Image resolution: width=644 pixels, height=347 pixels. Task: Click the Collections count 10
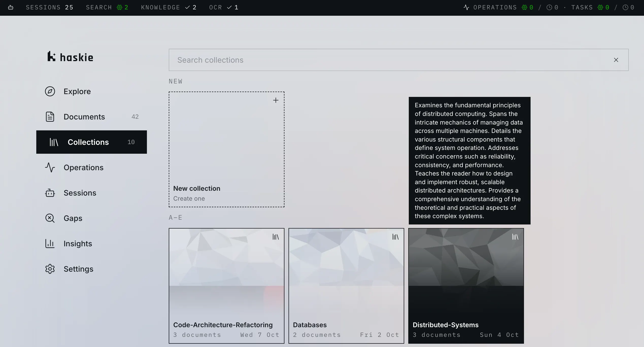pyautogui.click(x=131, y=142)
